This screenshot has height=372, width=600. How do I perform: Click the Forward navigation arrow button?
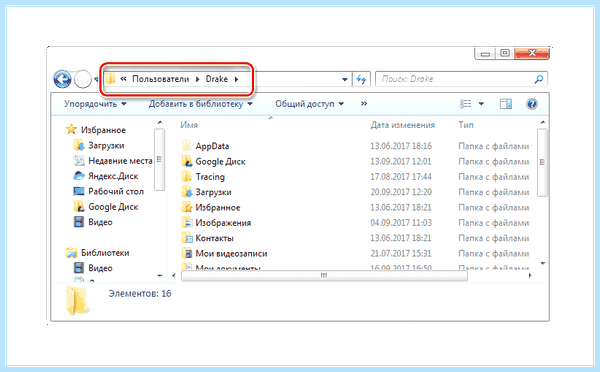coord(82,80)
